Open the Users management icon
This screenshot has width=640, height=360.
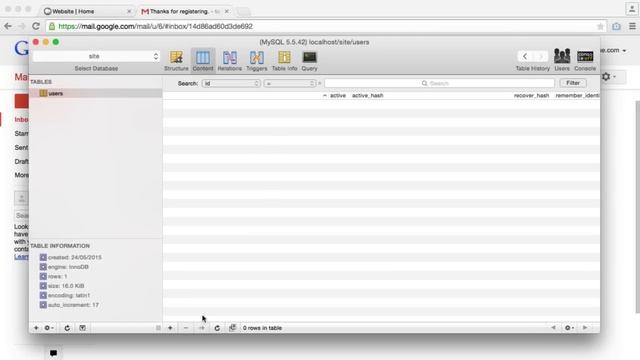click(562, 60)
